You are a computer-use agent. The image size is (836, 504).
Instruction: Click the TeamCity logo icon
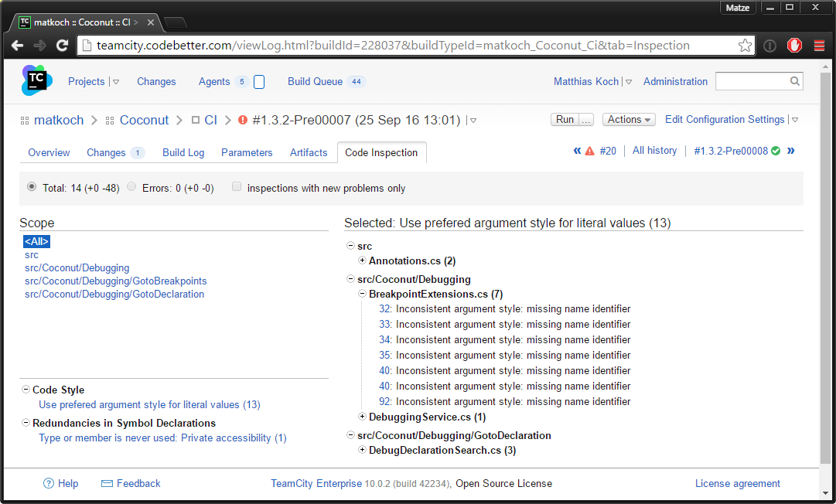pos(37,80)
